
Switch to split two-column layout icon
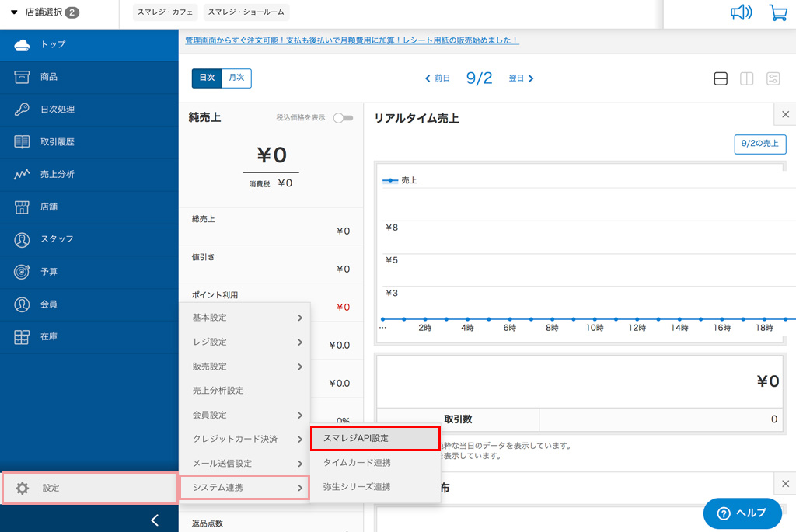coord(746,78)
